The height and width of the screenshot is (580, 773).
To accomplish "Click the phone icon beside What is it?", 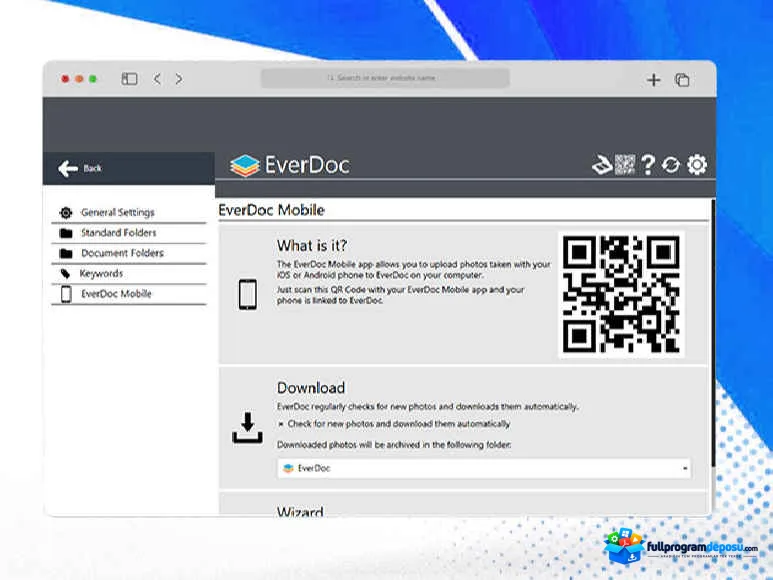I will coord(247,295).
